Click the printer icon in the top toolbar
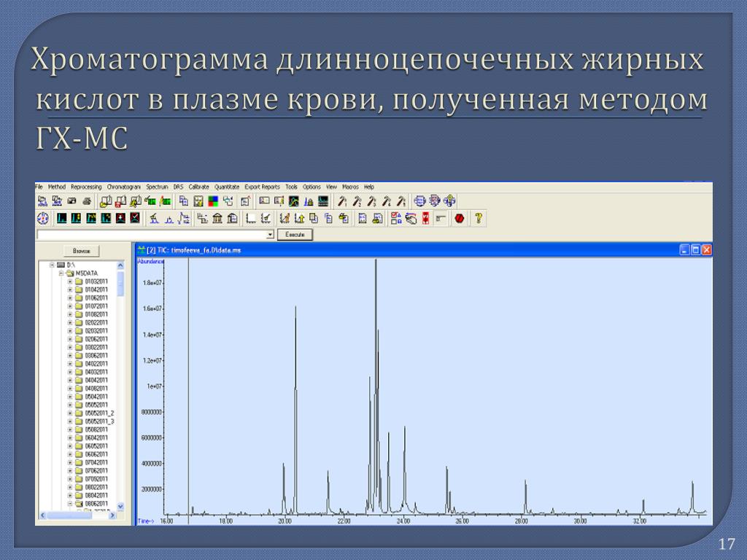Viewport: 747px width, 560px height. [x=87, y=201]
